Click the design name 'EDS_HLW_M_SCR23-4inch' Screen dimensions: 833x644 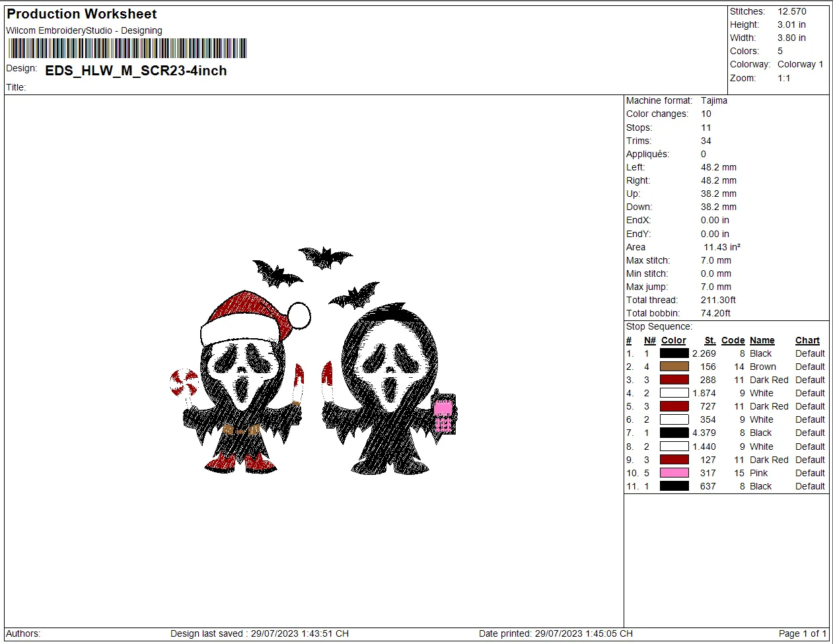136,71
